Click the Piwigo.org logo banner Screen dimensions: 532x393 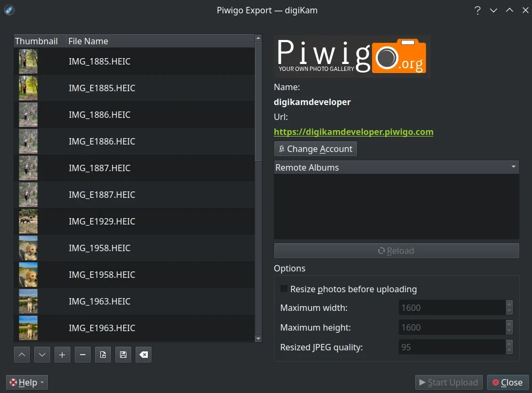(351, 56)
